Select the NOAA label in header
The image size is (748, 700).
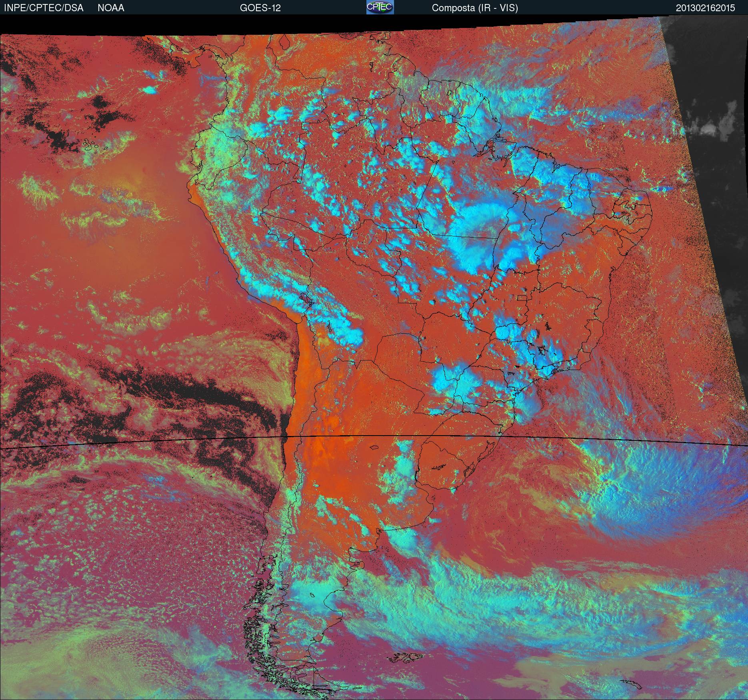tap(111, 8)
